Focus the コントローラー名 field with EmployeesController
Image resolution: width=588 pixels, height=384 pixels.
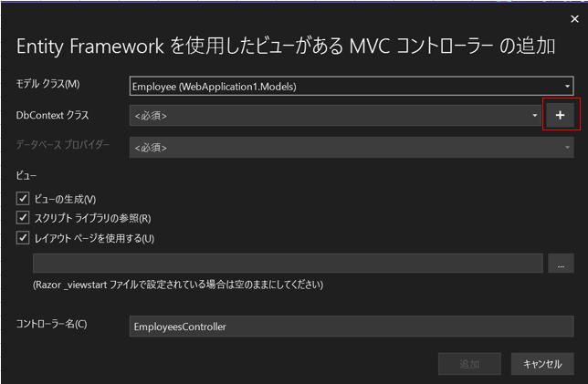pos(352,327)
